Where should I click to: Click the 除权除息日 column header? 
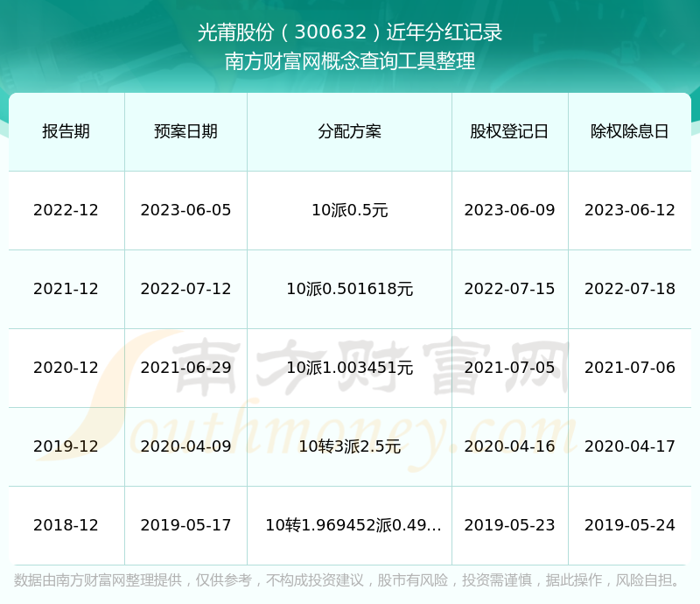coord(629,131)
